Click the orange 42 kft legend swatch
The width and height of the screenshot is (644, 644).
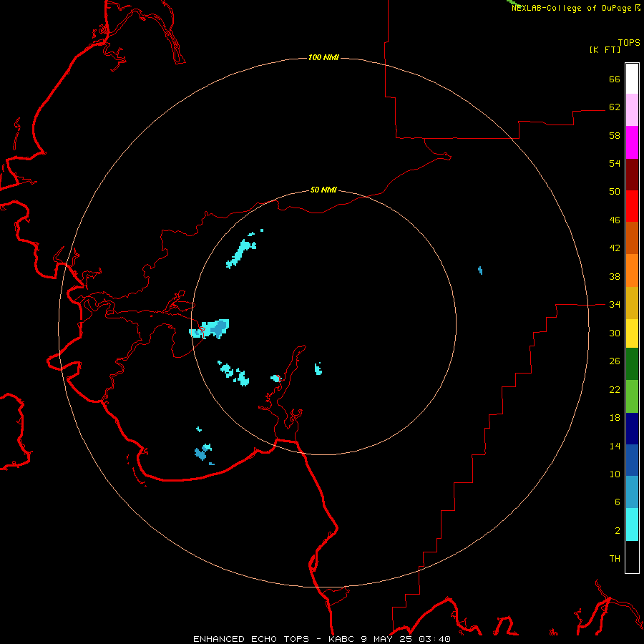[x=632, y=270]
